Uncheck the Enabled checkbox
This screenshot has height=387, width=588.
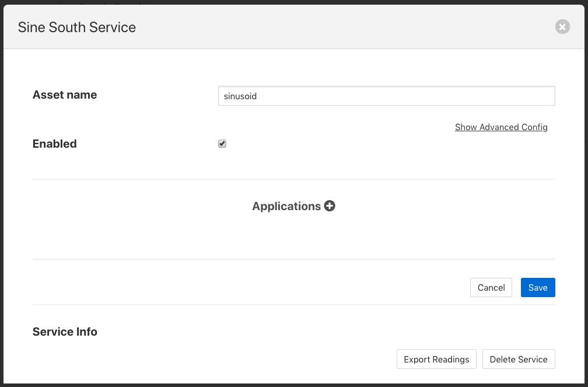pos(222,144)
